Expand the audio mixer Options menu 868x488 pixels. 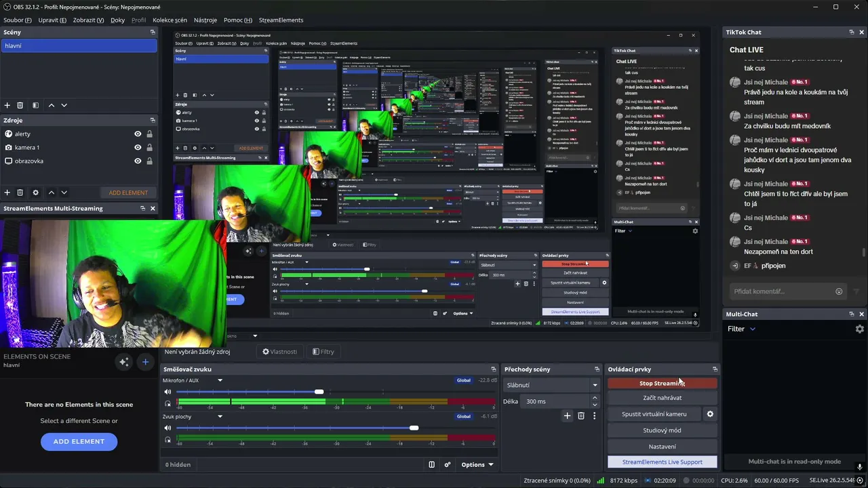pos(477,465)
